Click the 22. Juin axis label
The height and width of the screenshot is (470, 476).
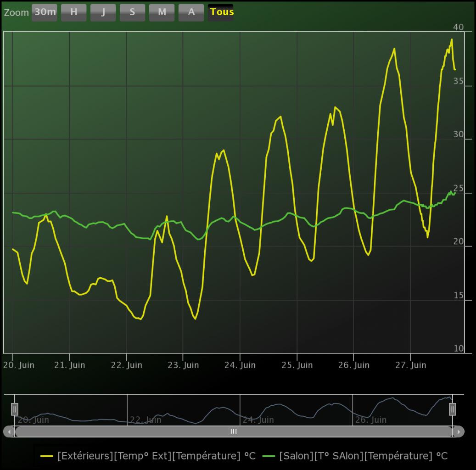(x=127, y=365)
